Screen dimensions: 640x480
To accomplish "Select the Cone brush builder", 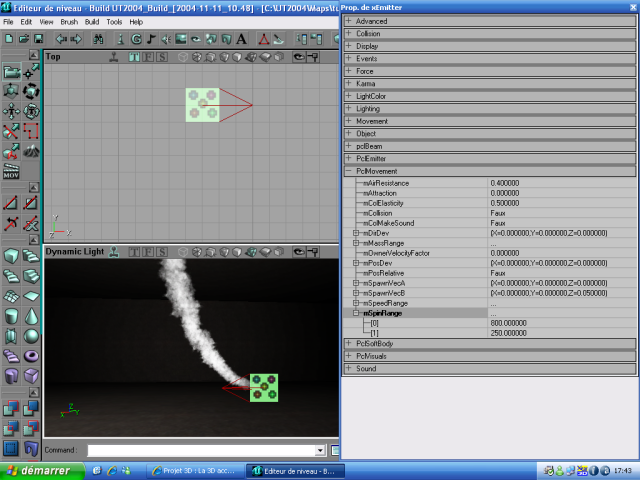I will tap(31, 316).
